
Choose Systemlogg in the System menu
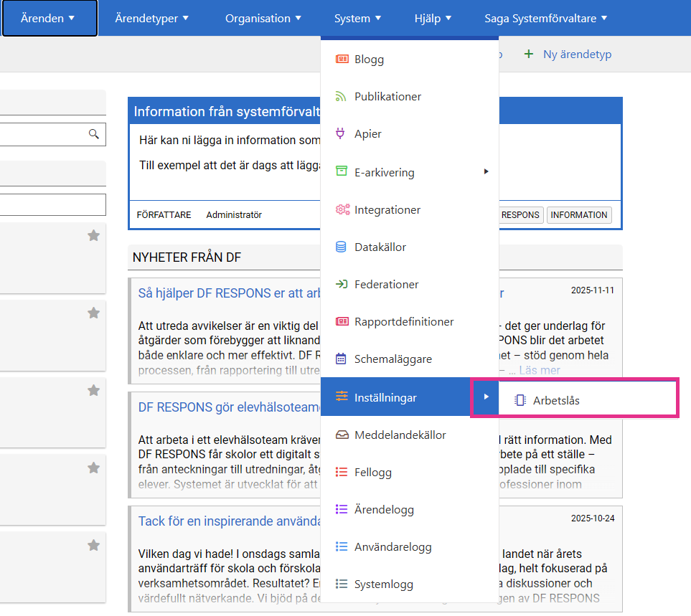[383, 584]
